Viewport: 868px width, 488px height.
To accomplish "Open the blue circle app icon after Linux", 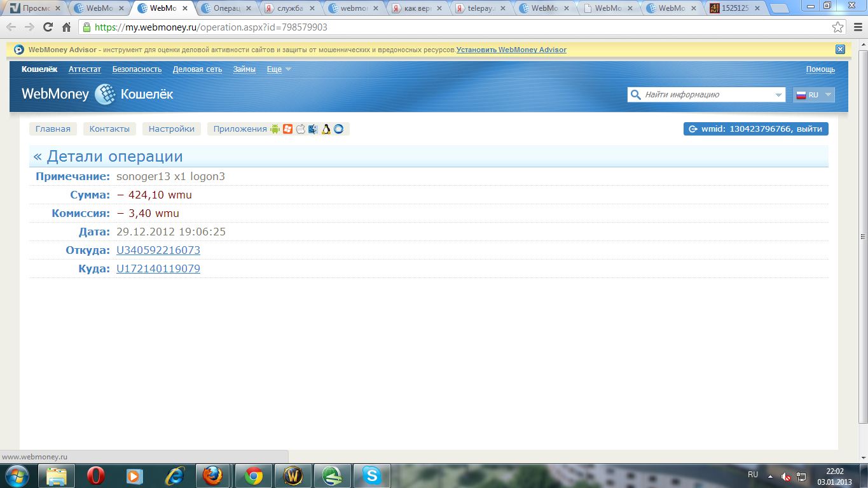I will coord(339,129).
